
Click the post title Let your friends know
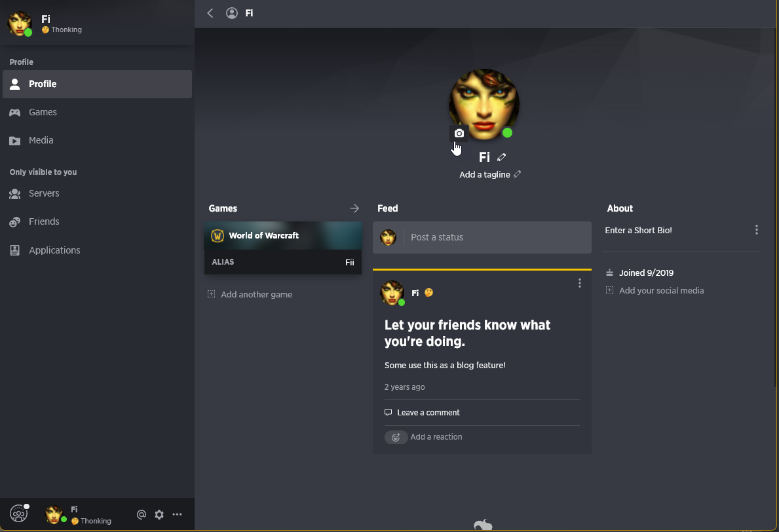pyautogui.click(x=467, y=333)
